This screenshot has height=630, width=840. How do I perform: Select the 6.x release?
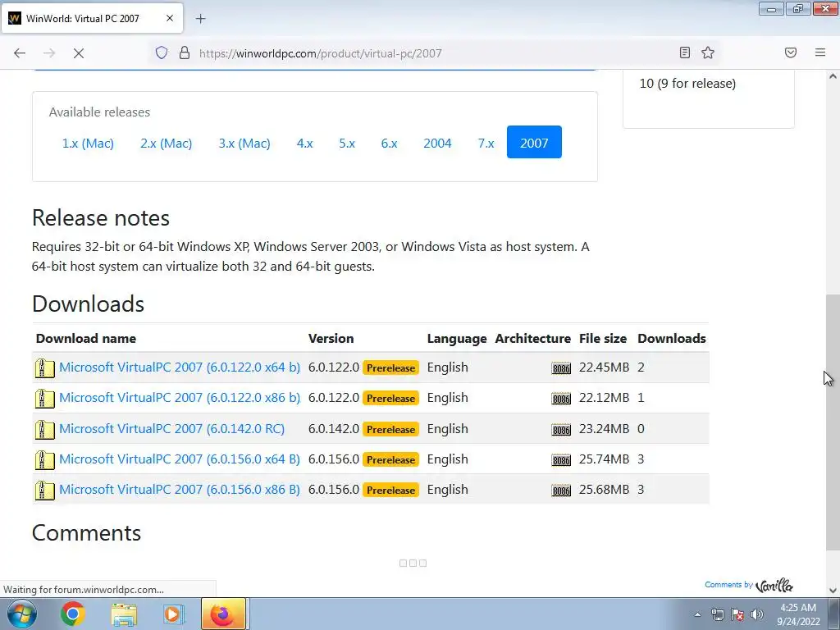(390, 143)
